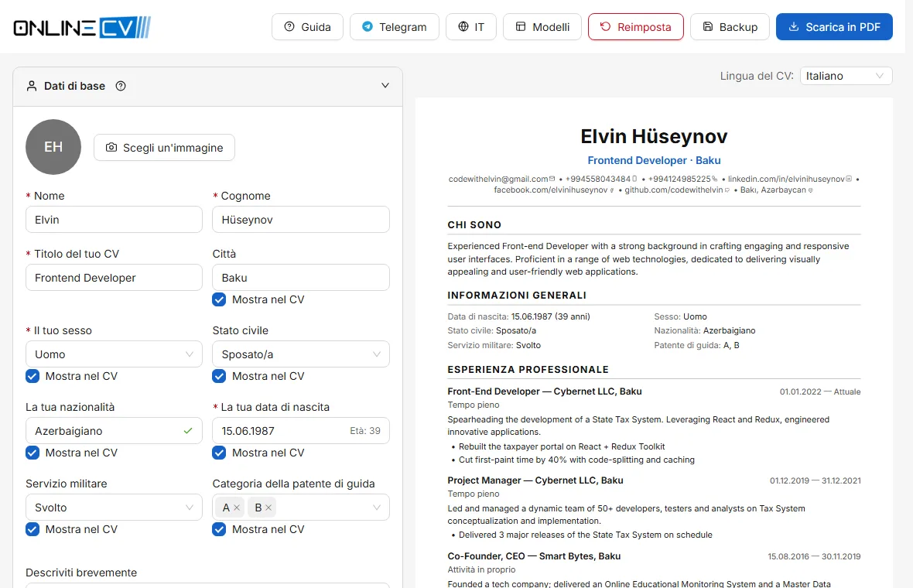Viewport: 913px width, 588px height.
Task: Click the CHI SONO heading
Action: pyautogui.click(x=474, y=224)
